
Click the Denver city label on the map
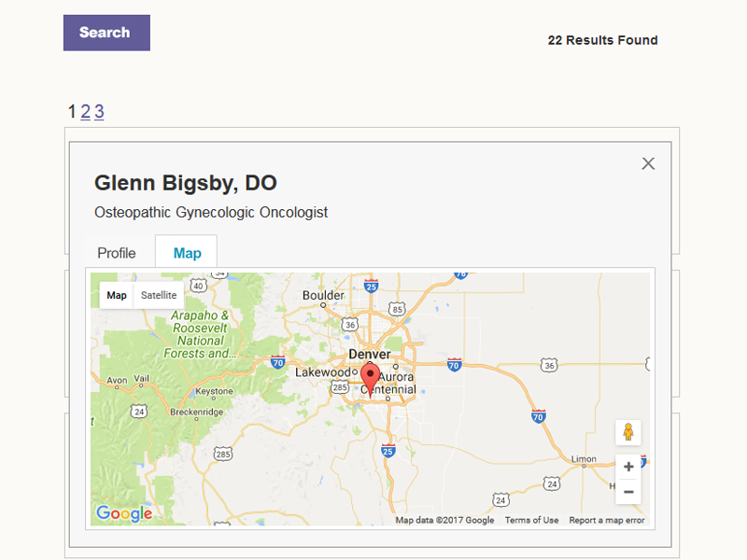click(369, 355)
